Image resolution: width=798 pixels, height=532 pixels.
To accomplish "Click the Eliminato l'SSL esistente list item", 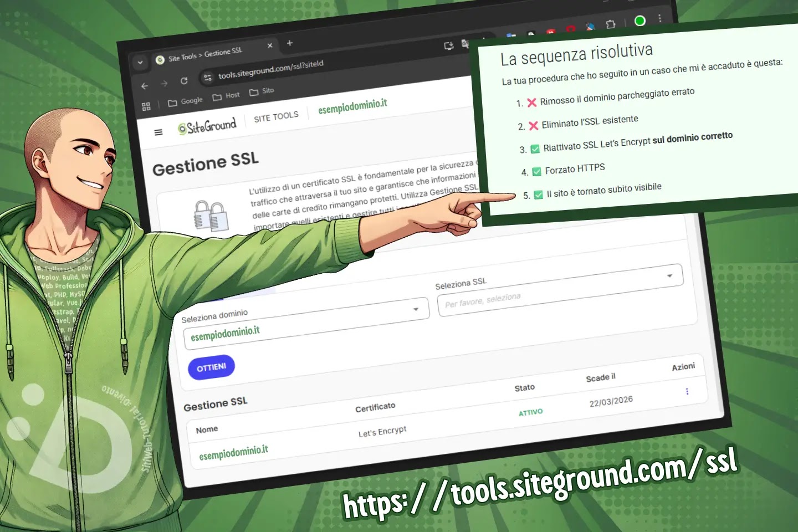I will point(590,121).
